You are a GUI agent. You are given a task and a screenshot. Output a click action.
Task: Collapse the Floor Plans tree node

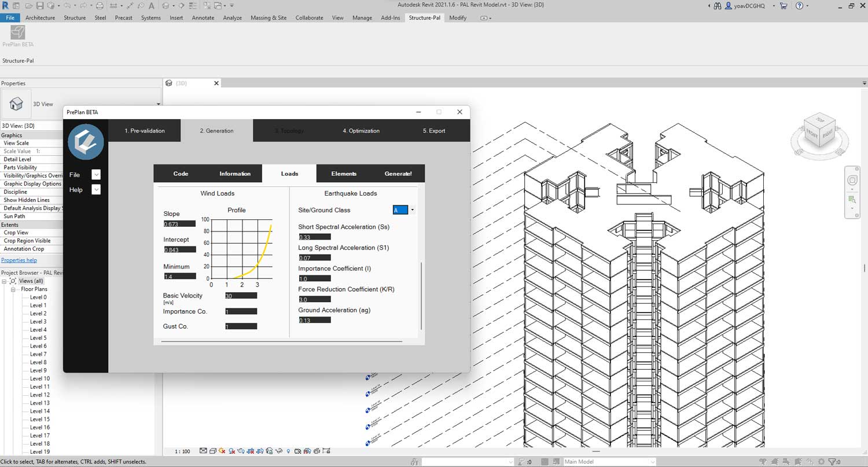point(13,289)
